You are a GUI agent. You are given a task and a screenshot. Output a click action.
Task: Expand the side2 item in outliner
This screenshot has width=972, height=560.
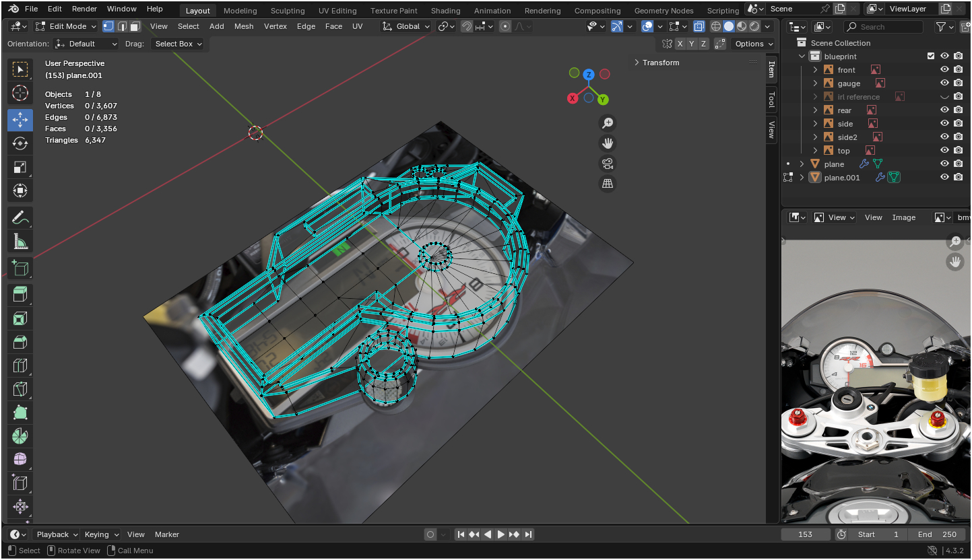pos(815,137)
